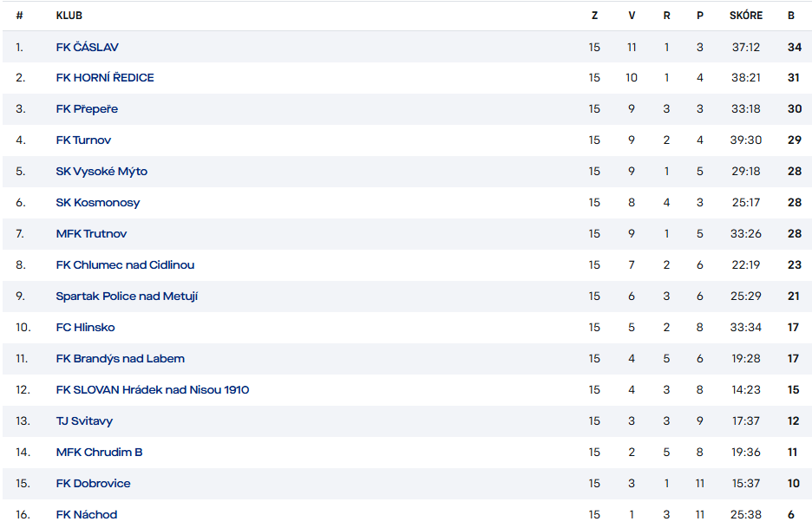Click the B points column header
812x528 pixels.
pyautogui.click(x=791, y=16)
